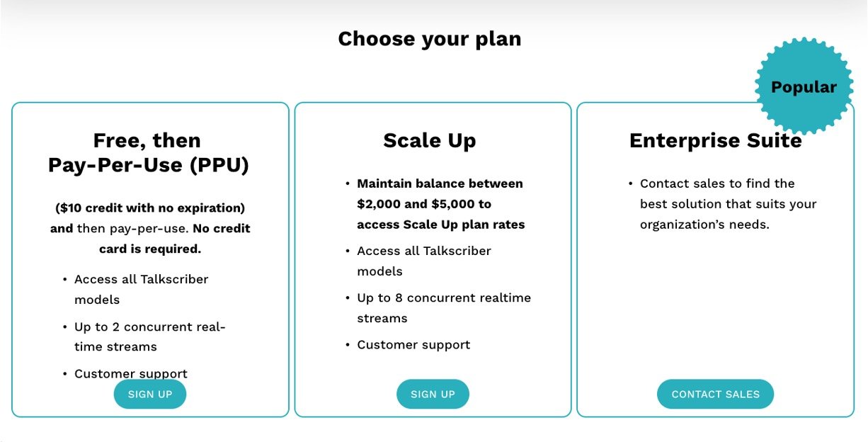Click the '$10 credit with no expiration' text
868x442 pixels.
pos(150,208)
